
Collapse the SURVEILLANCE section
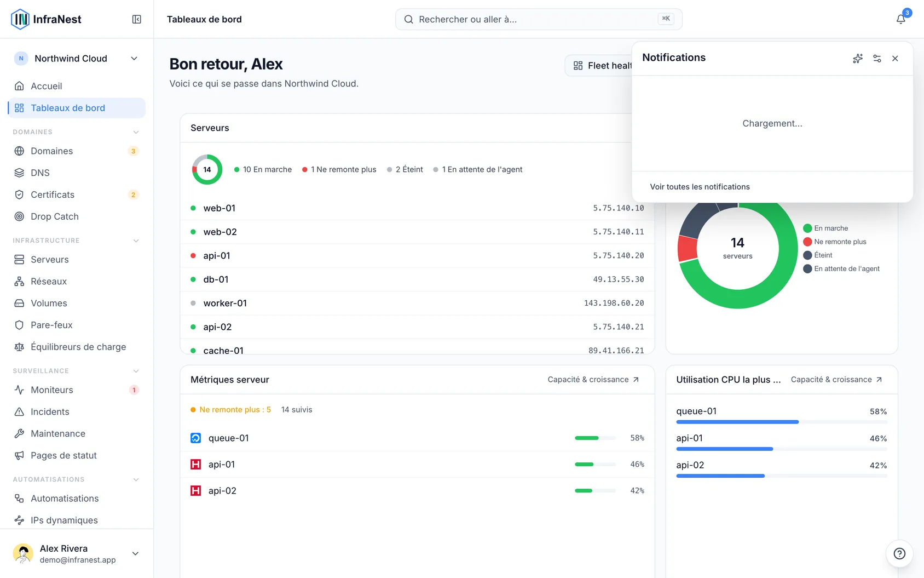click(136, 371)
